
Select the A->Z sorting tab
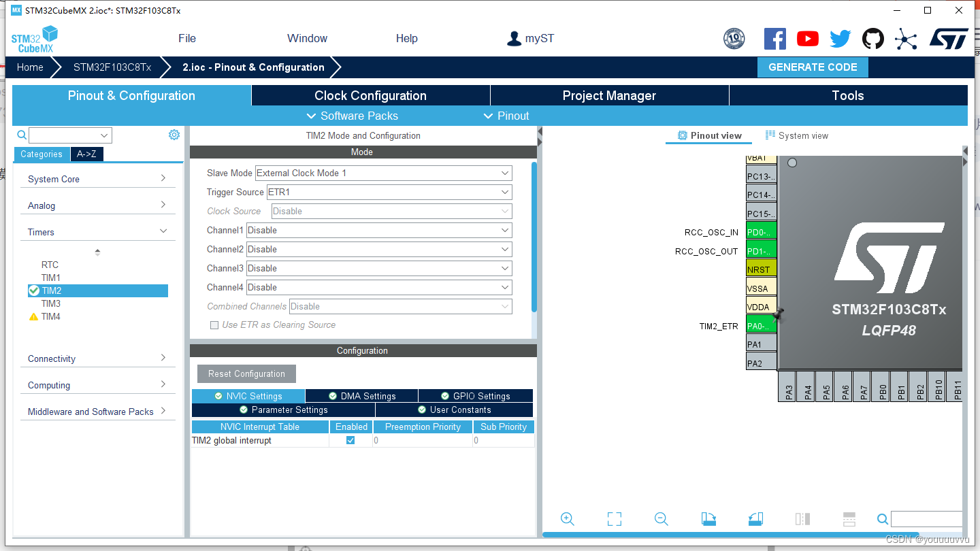click(x=86, y=154)
